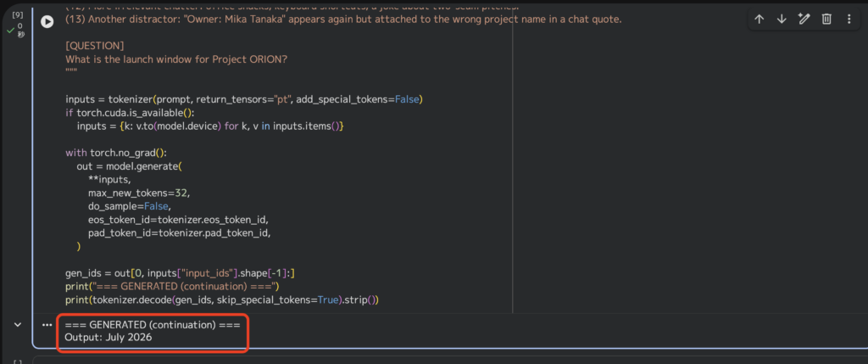868x364 pixels.
Task: Open the output options ellipsis menu
Action: coord(47,325)
